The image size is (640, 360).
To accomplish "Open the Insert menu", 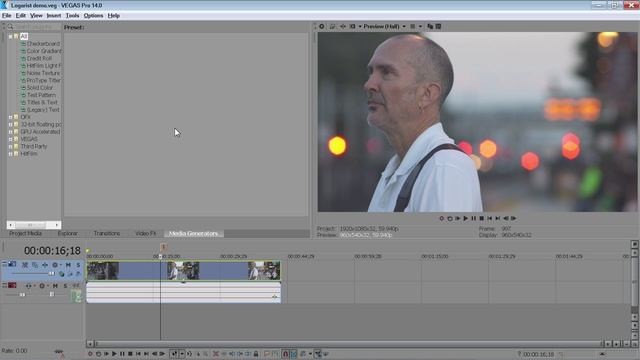I will click(53, 16).
